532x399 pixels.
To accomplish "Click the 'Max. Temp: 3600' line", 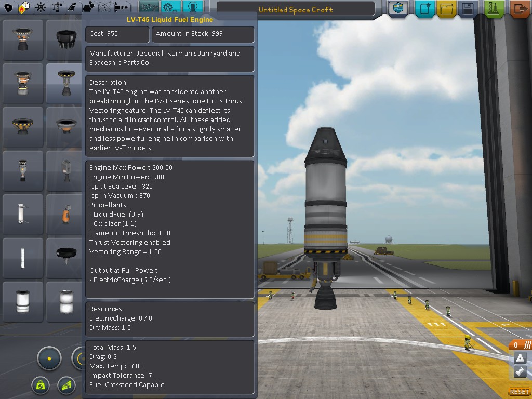I will point(116,366).
